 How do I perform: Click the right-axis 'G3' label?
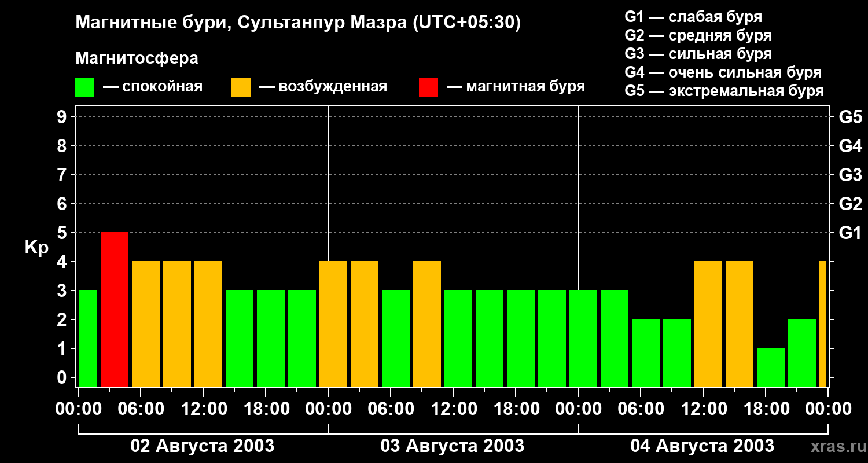click(x=851, y=175)
